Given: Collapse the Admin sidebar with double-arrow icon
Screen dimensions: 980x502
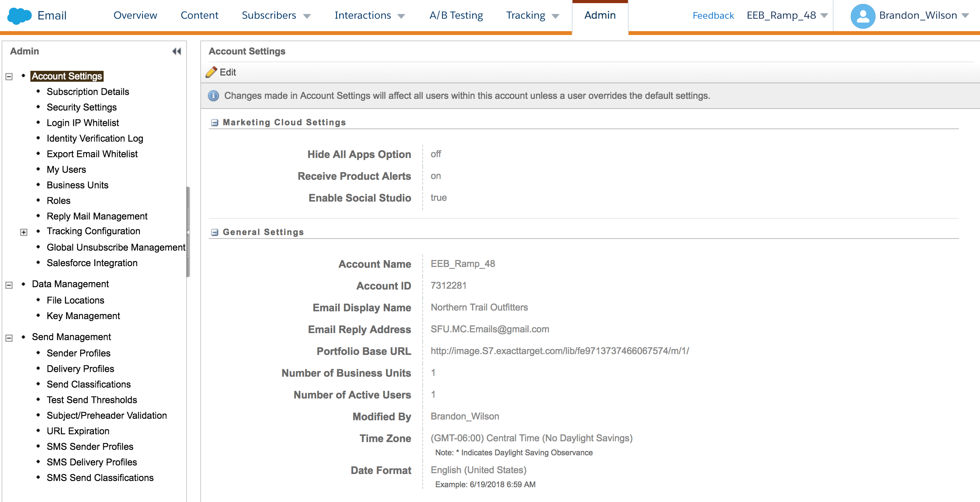Looking at the screenshot, I should point(177,51).
